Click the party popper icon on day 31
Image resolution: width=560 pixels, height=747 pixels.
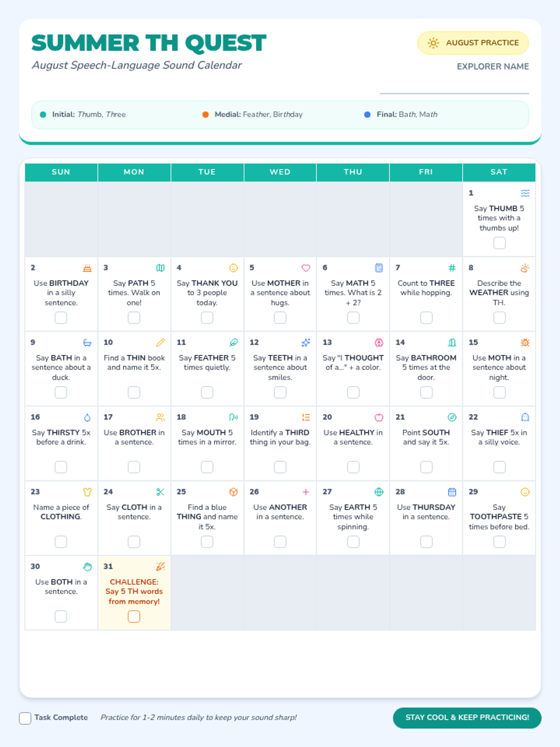click(160, 567)
